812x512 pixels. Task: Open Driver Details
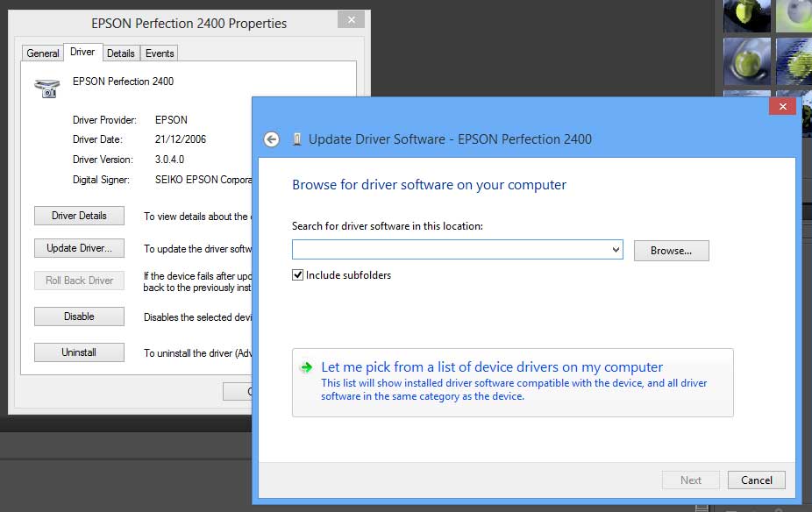coord(79,216)
